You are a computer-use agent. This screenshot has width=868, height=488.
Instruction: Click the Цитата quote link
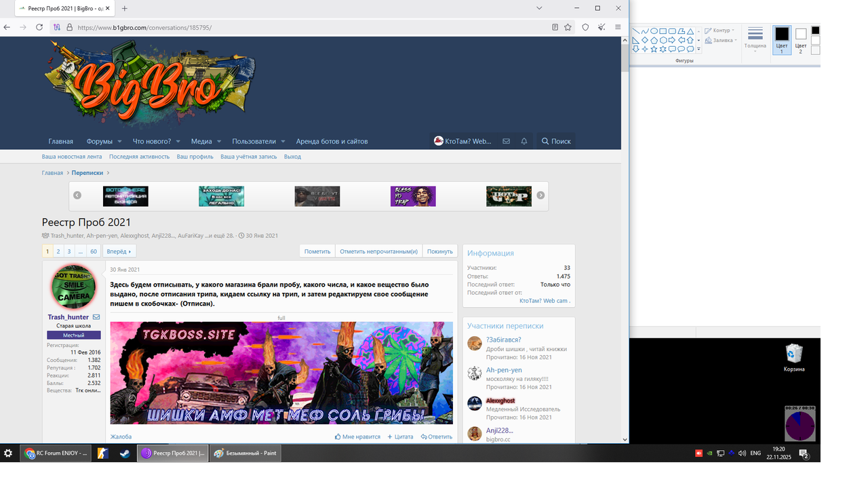pyautogui.click(x=400, y=436)
